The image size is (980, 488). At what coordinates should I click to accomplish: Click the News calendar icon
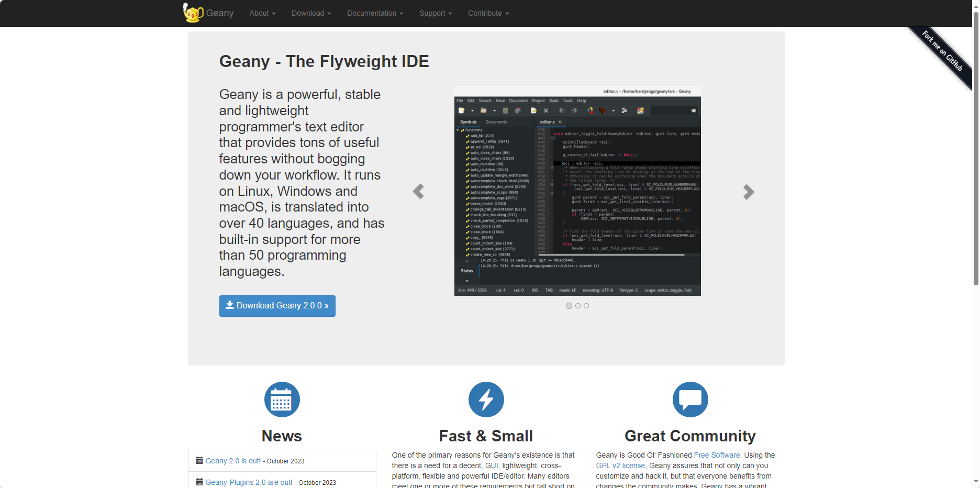pyautogui.click(x=282, y=400)
